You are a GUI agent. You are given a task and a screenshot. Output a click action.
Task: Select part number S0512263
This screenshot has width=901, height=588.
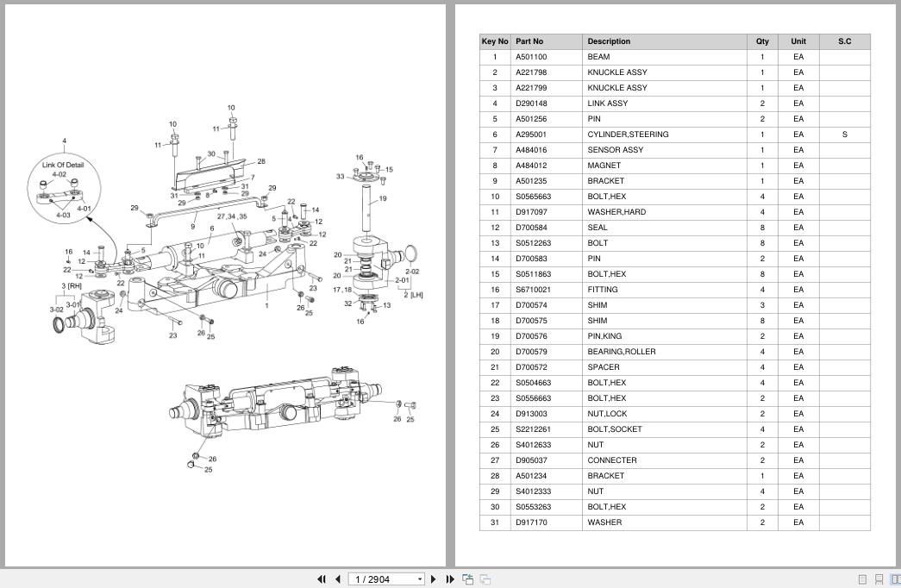533,243
